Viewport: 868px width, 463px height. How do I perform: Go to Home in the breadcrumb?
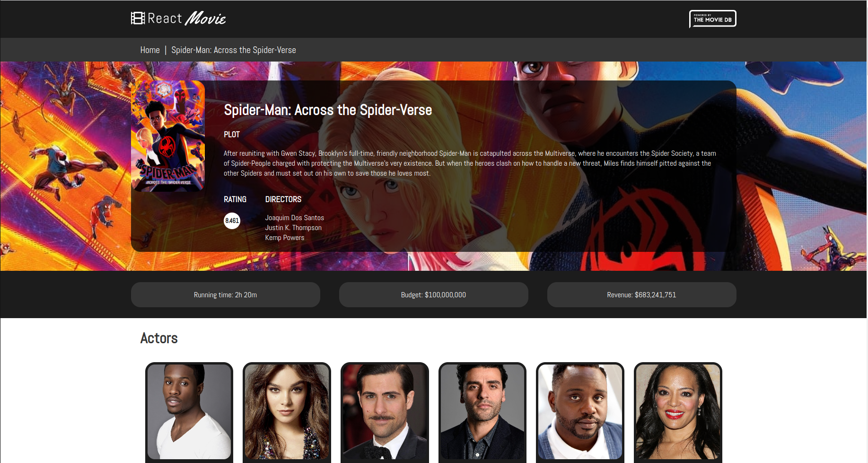[150, 50]
